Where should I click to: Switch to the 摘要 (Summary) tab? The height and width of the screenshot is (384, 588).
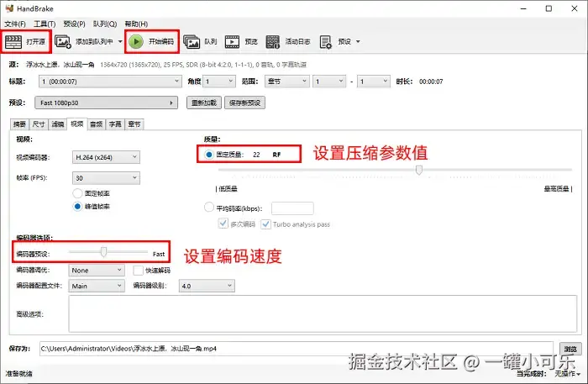pyautogui.click(x=19, y=124)
